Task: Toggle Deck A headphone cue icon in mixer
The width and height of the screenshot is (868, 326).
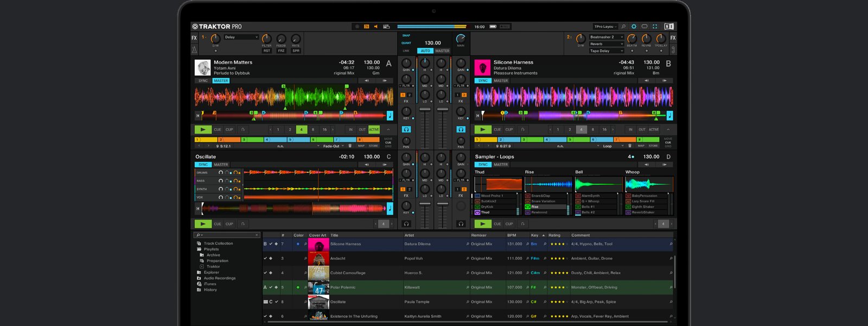Action: point(406,129)
